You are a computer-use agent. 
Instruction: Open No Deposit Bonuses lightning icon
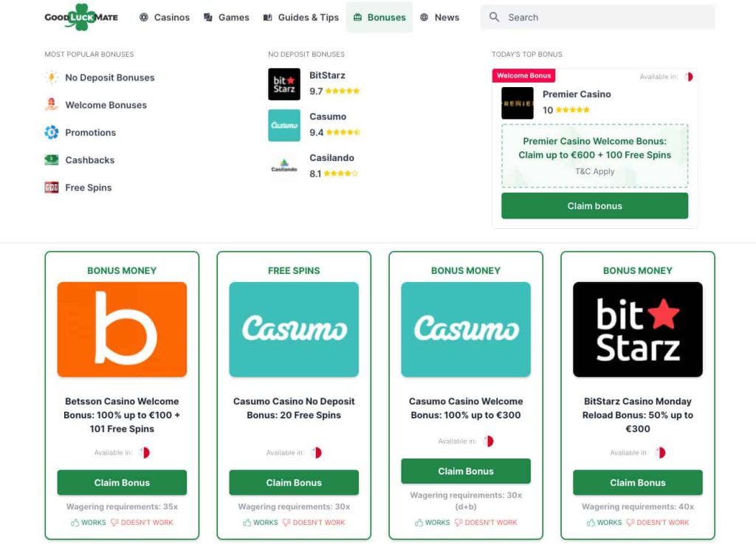point(52,78)
